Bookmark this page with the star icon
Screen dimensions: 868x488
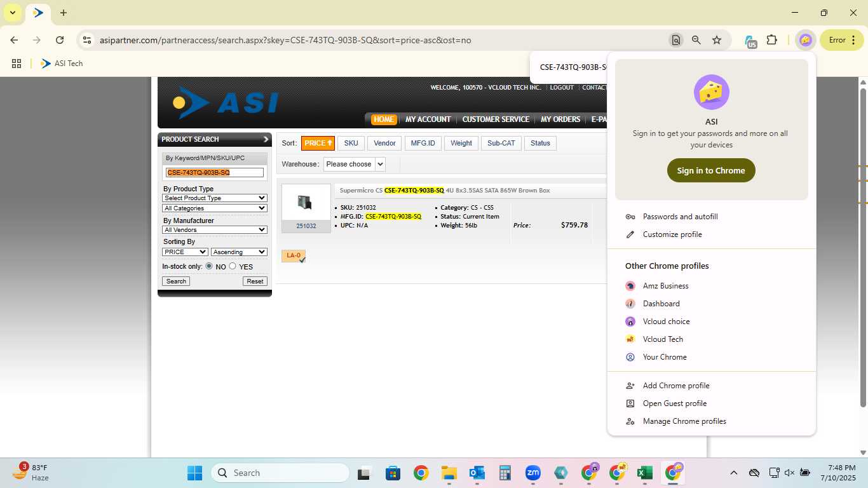click(717, 40)
